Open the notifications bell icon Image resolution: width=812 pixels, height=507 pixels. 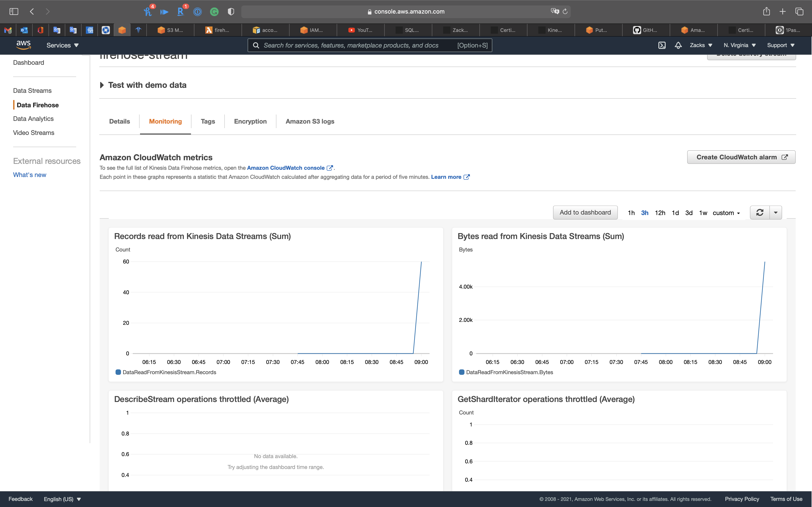pyautogui.click(x=678, y=45)
